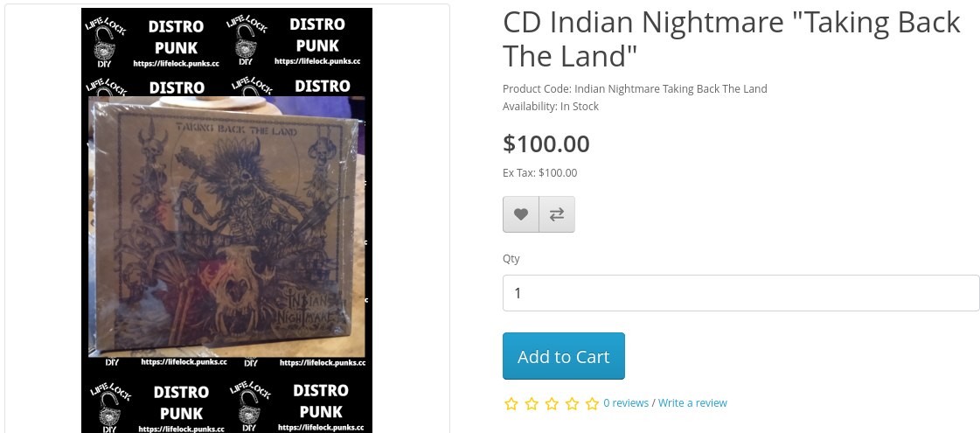Image resolution: width=980 pixels, height=433 pixels.
Task: Click the Product Code line
Action: coord(635,89)
